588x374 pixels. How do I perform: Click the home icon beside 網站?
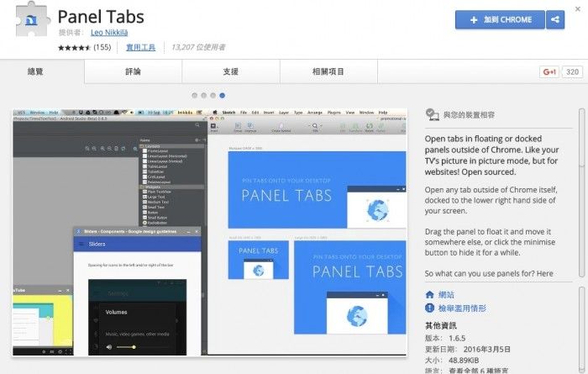pyautogui.click(x=430, y=294)
